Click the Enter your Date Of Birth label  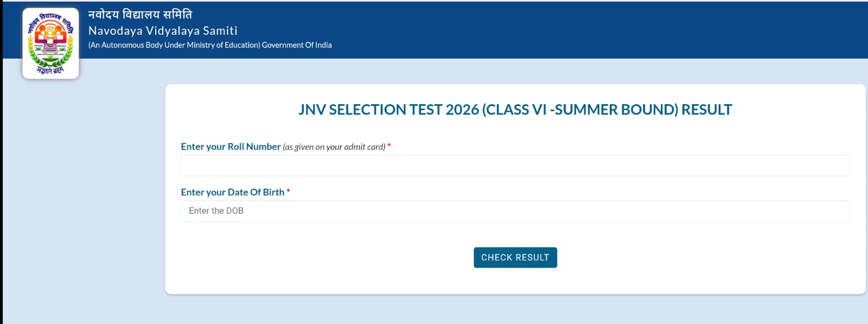232,192
